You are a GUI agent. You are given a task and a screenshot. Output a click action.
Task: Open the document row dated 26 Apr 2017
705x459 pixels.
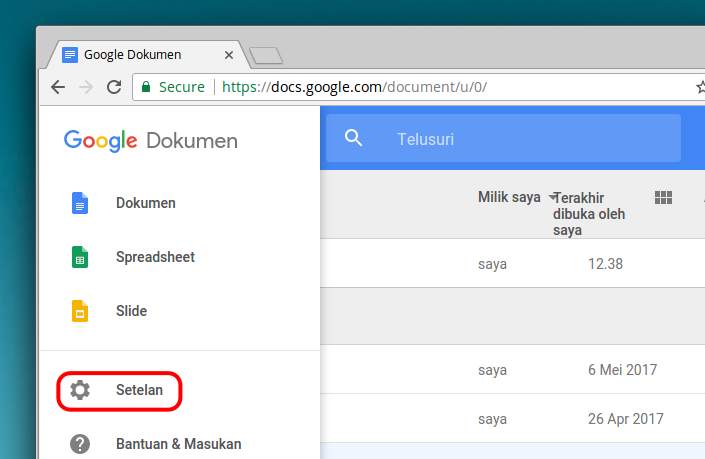pyautogui.click(x=513, y=419)
